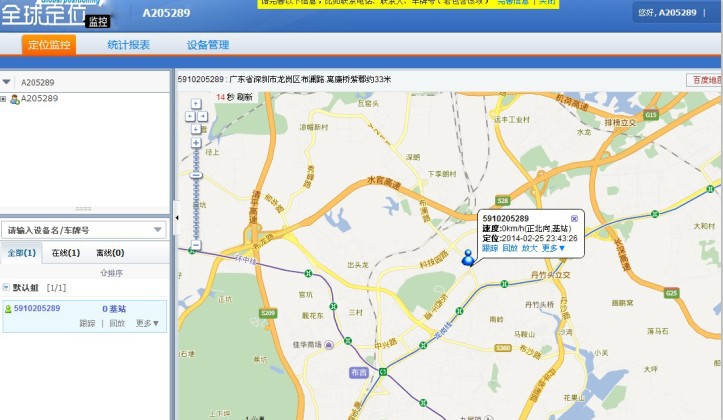
Task: Click the A205289 title in header
Action: (166, 13)
